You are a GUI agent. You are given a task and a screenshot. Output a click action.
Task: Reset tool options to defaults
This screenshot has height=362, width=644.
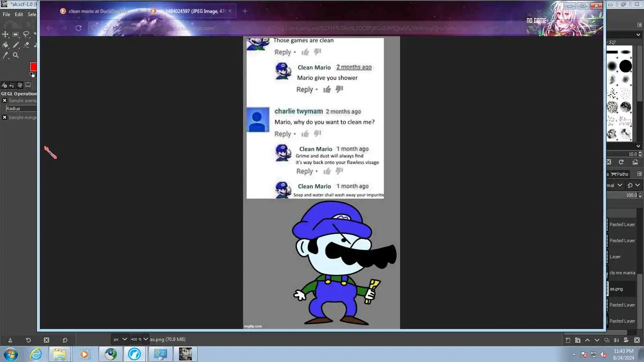tap(65, 340)
